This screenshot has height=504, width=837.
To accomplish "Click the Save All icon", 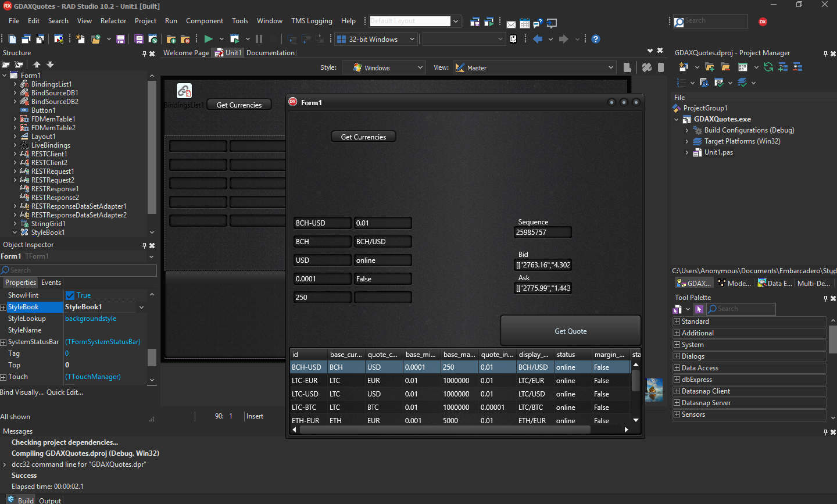I will click(139, 39).
